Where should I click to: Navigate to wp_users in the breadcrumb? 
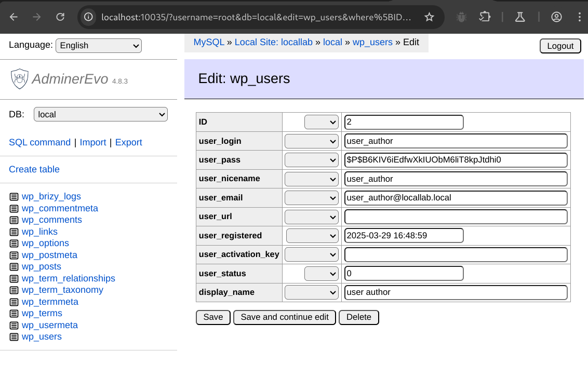372,42
